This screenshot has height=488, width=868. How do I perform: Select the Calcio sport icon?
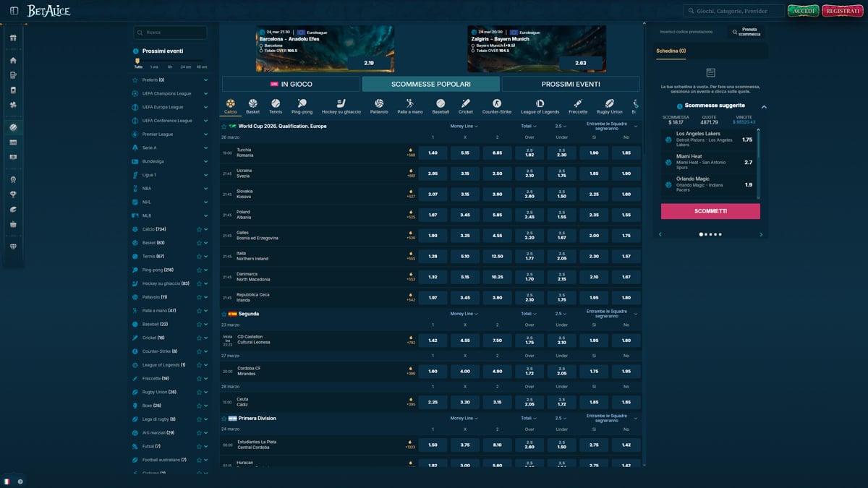pyautogui.click(x=230, y=105)
